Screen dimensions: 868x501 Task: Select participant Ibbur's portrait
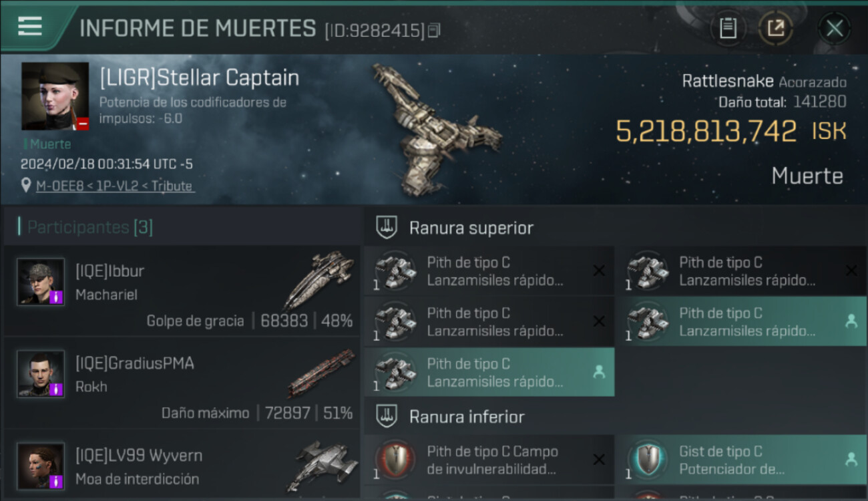click(41, 281)
